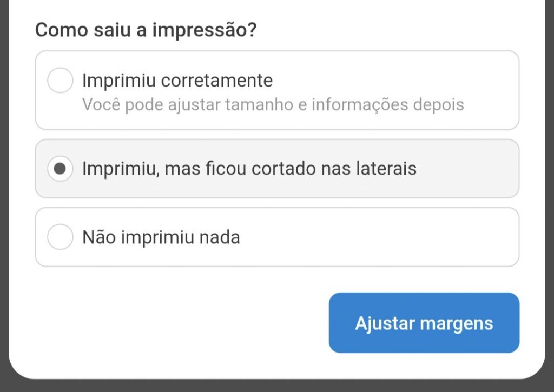The height and width of the screenshot is (392, 554).
Task: Click the 'Imprimiu corretamente' label text
Action: [177, 81]
